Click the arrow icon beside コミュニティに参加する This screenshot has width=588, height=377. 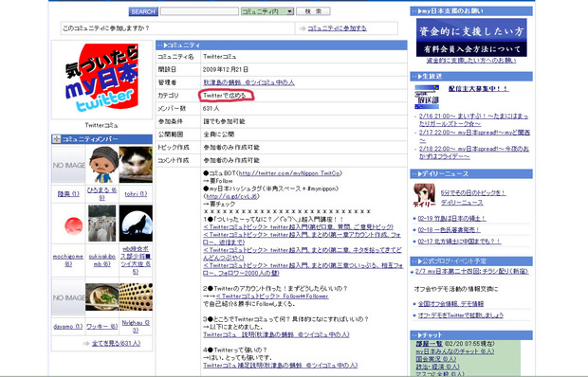pos(303,28)
